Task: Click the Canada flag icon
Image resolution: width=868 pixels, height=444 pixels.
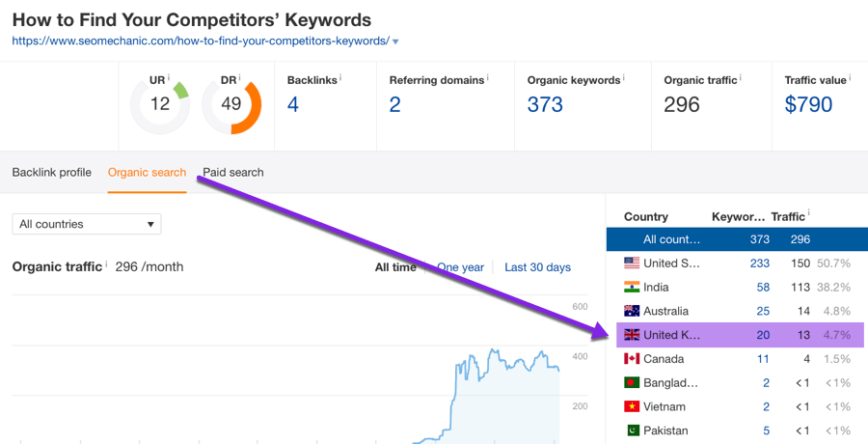Action: pyautogui.click(x=632, y=359)
